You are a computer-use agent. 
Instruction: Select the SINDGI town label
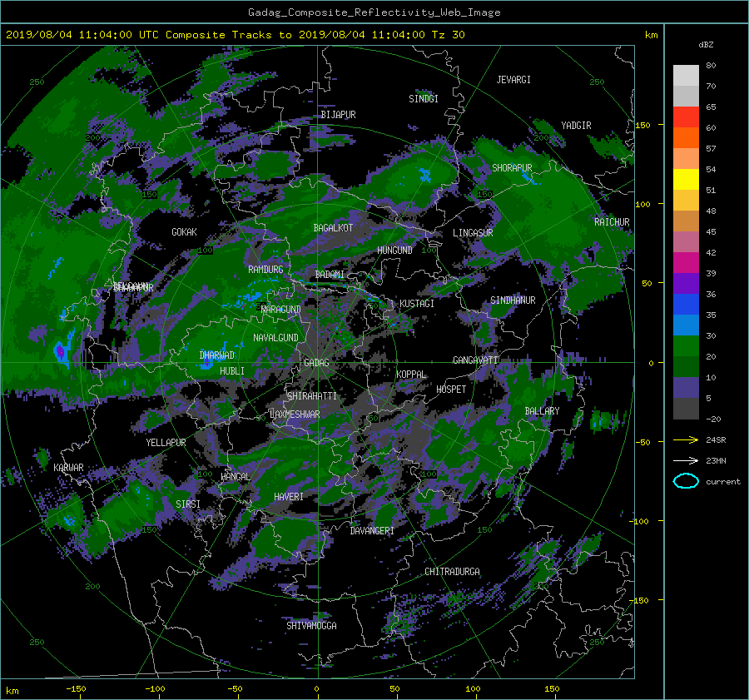(424, 98)
